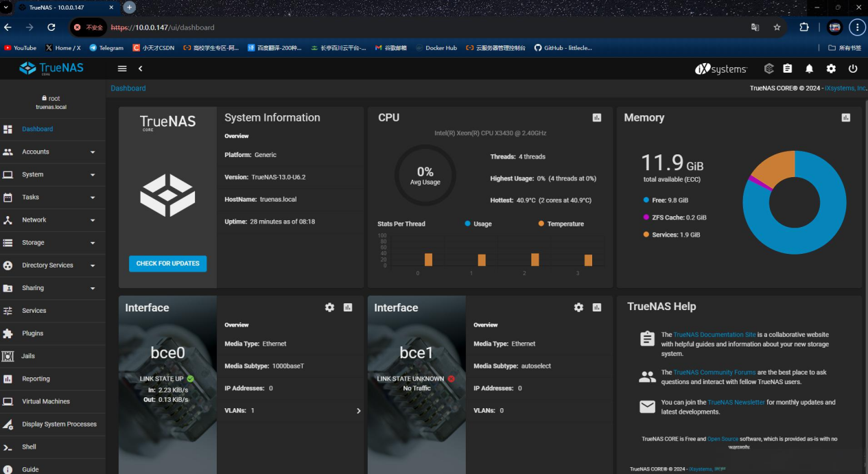
Task: Click the iXsystems logo in top bar
Action: click(721, 69)
